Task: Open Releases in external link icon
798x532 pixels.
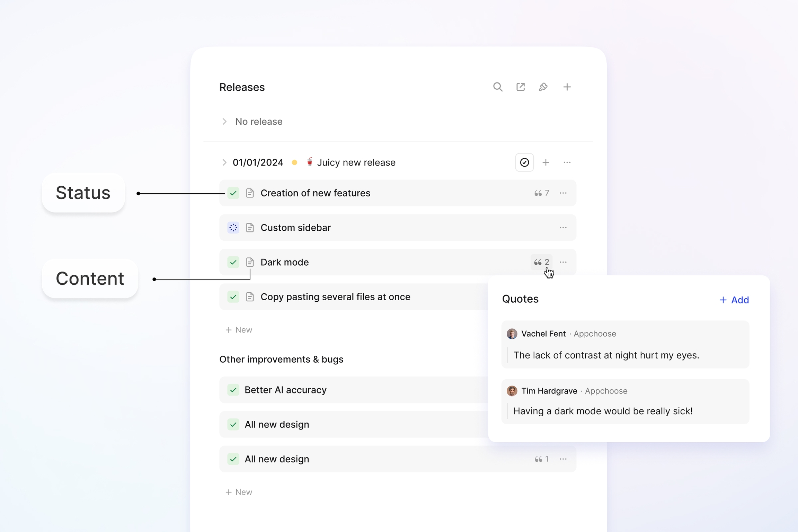Action: coord(520,87)
